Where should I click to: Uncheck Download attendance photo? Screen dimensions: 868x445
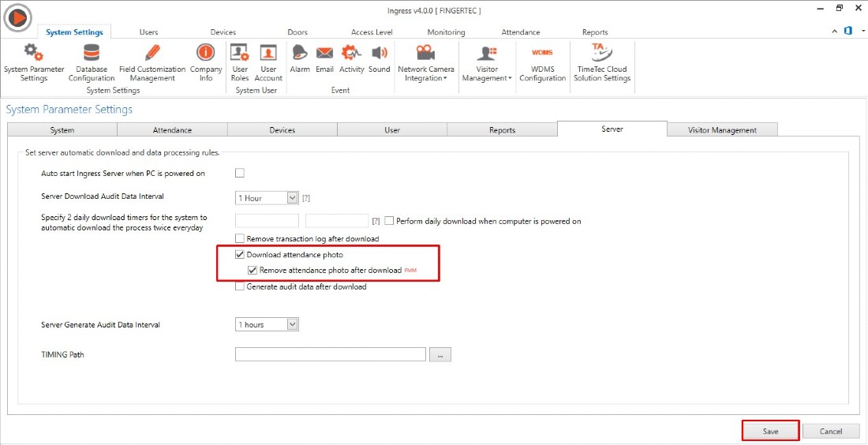click(240, 255)
